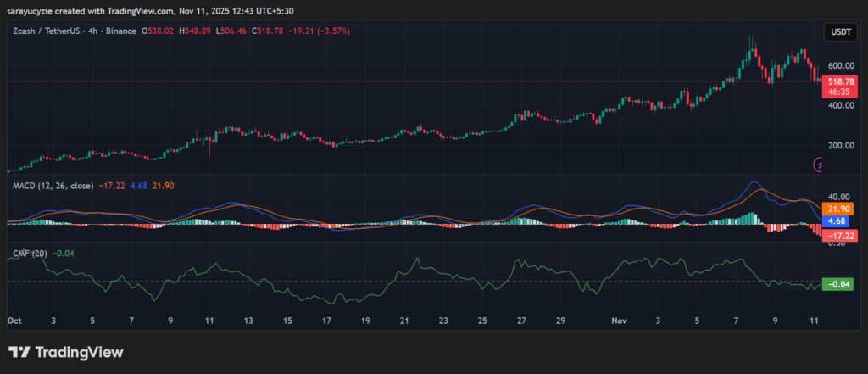Open the USDT currency selector
Screen dimensions: 868x374
[838, 32]
